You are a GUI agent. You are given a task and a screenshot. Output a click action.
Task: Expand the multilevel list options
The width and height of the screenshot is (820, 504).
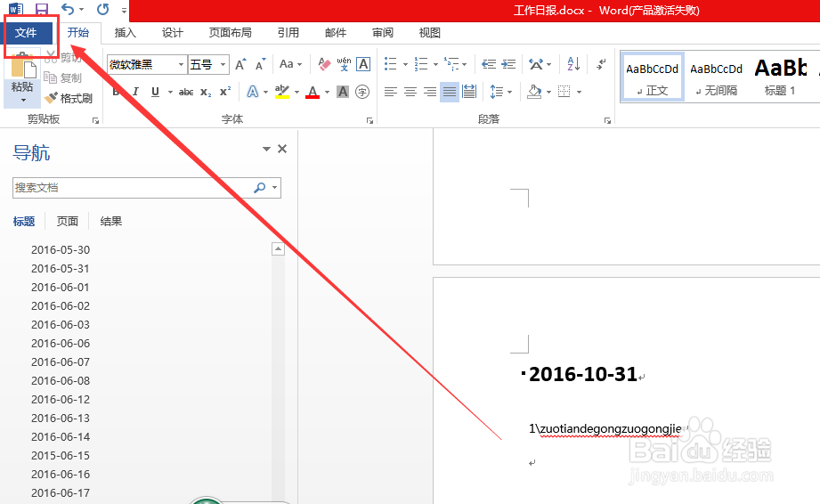tap(465, 65)
